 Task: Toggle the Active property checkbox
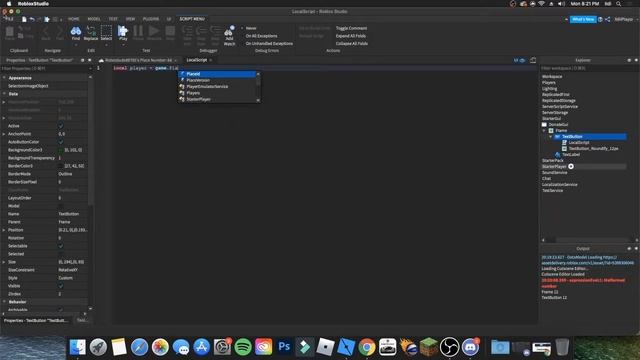[61, 126]
